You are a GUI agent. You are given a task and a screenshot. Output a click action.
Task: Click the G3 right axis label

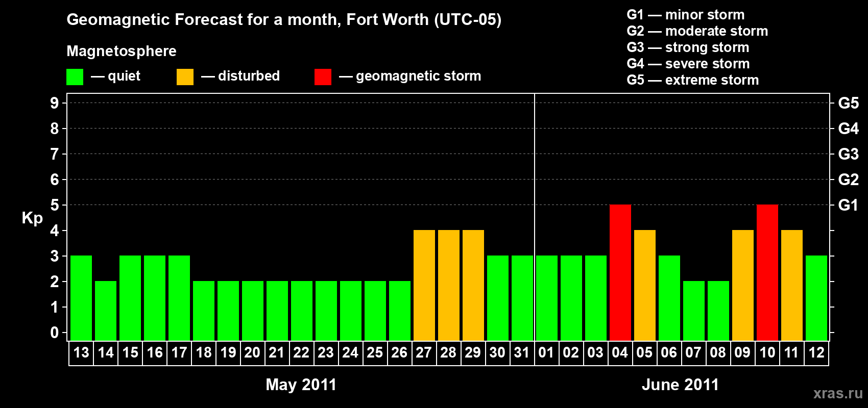849,154
